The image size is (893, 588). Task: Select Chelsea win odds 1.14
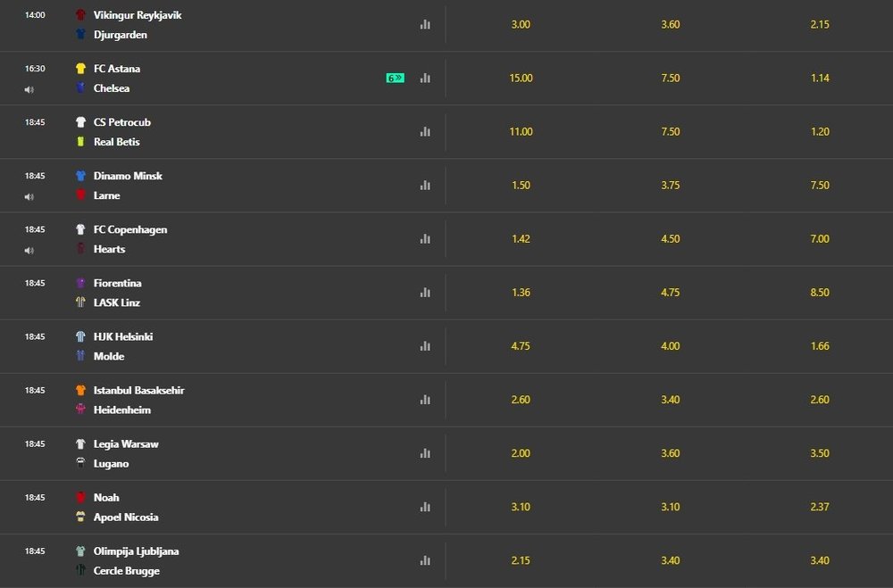point(820,79)
